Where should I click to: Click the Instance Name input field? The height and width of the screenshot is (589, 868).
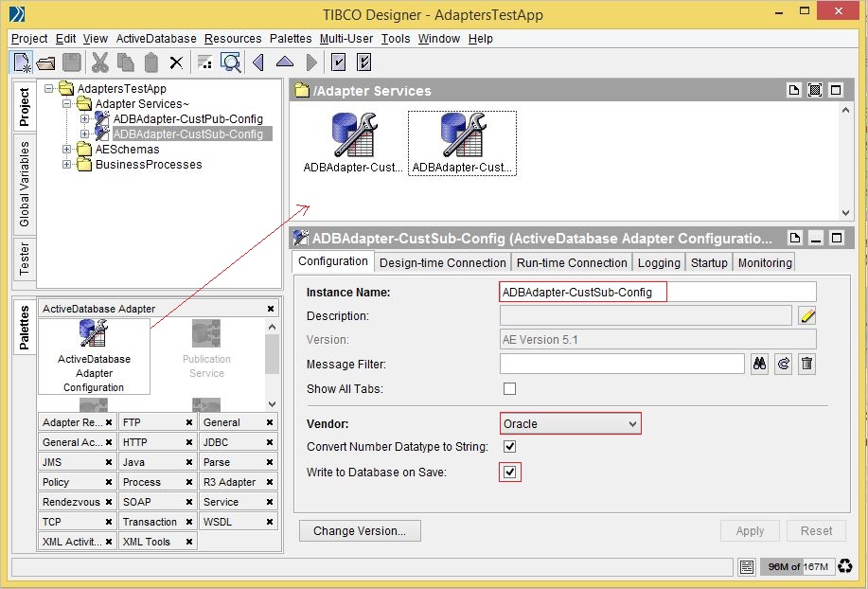(x=658, y=292)
